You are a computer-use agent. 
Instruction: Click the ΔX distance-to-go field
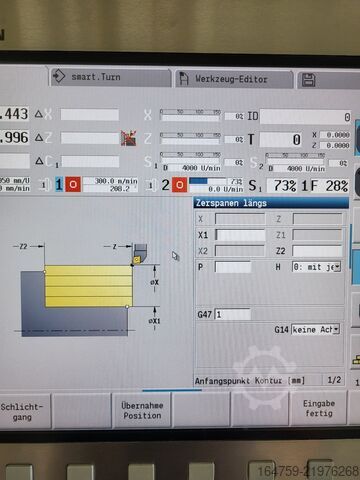(90, 115)
